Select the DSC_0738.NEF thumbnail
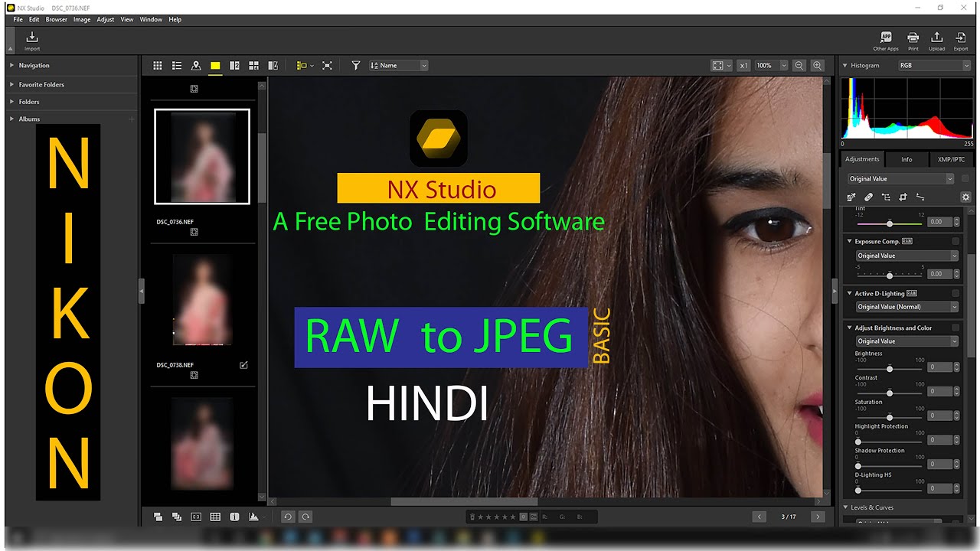This screenshot has width=980, height=551. pyautogui.click(x=202, y=300)
